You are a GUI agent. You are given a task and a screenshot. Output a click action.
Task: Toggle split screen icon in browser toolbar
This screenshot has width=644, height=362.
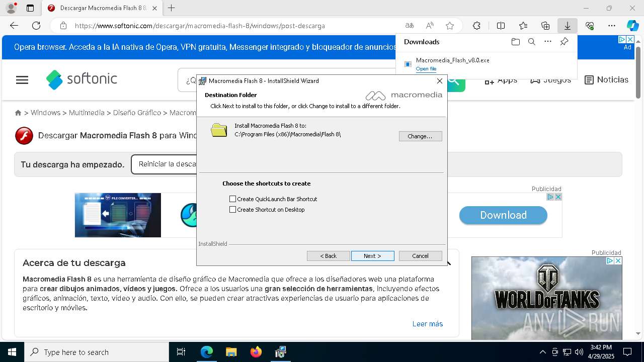[501, 26]
